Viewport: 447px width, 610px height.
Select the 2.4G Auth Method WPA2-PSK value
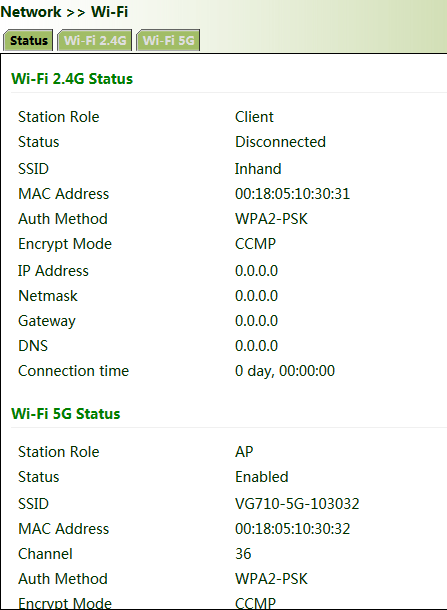pos(271,219)
